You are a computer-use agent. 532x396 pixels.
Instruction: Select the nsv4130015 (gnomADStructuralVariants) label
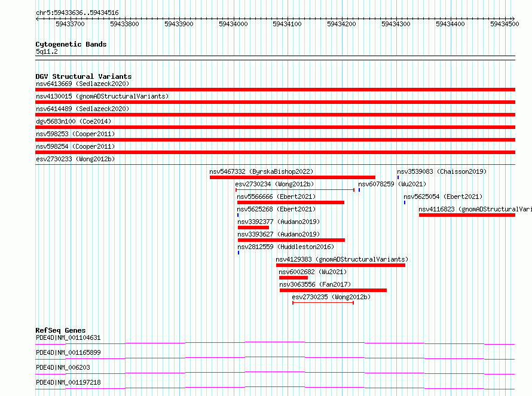pyautogui.click(x=102, y=96)
